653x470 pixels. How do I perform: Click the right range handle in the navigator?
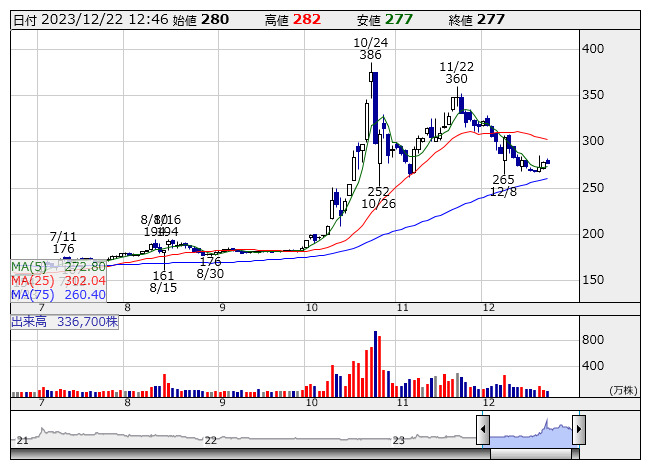point(578,430)
